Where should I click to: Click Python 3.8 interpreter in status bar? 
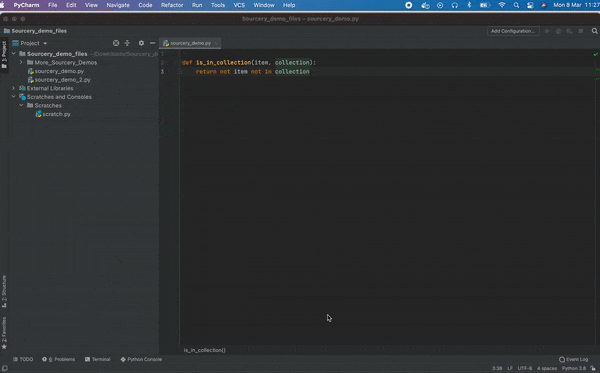coord(574,368)
